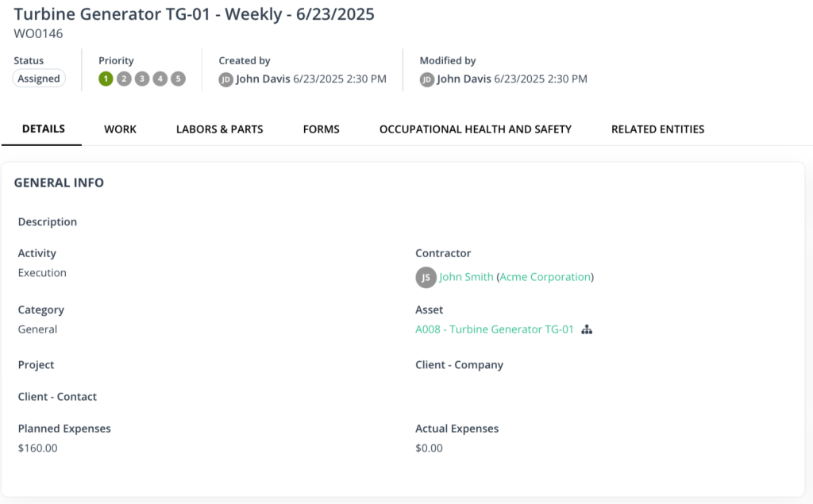This screenshot has width=813, height=504.
Task: Set priority level to 3
Action: pyautogui.click(x=141, y=79)
